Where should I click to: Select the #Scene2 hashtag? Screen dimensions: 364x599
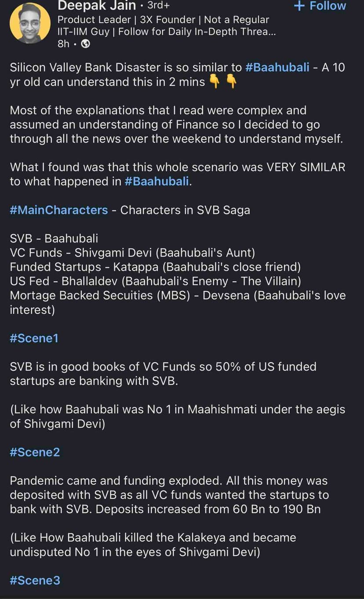tap(35, 452)
